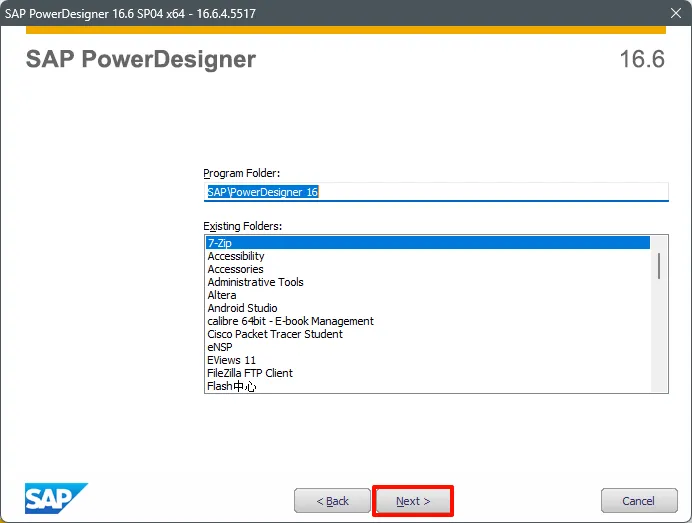The width and height of the screenshot is (692, 523).
Task: Select EViews 11 folder
Action: coord(428,360)
